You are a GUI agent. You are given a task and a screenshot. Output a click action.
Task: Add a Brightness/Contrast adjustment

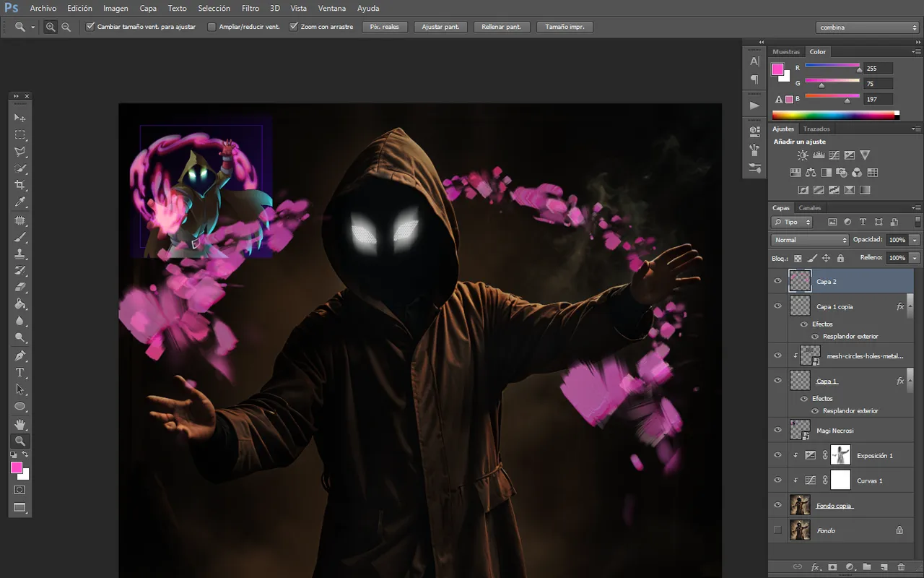pos(803,155)
